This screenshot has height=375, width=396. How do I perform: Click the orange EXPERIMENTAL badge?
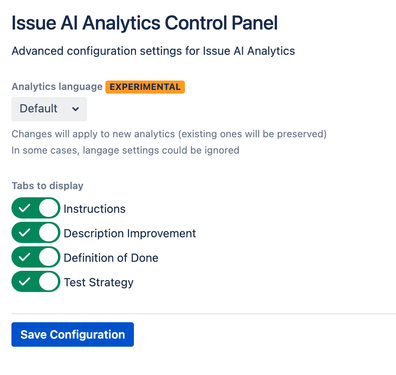(x=145, y=87)
